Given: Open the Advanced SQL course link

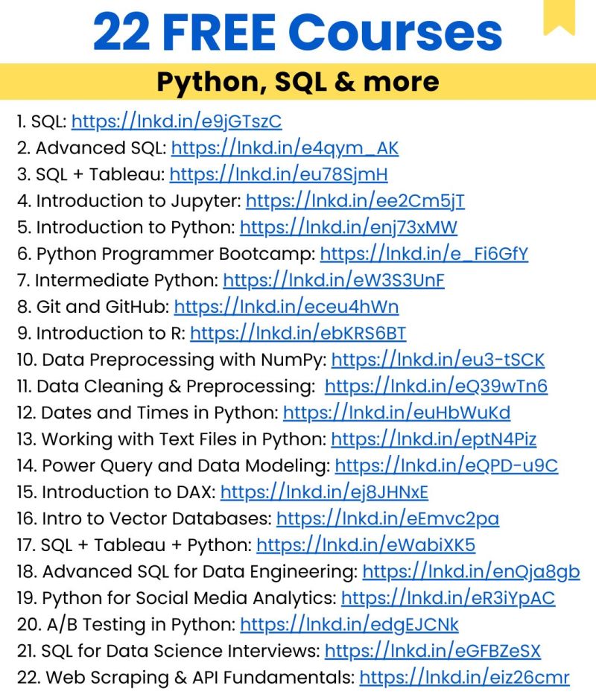Looking at the screenshot, I should (x=285, y=147).
